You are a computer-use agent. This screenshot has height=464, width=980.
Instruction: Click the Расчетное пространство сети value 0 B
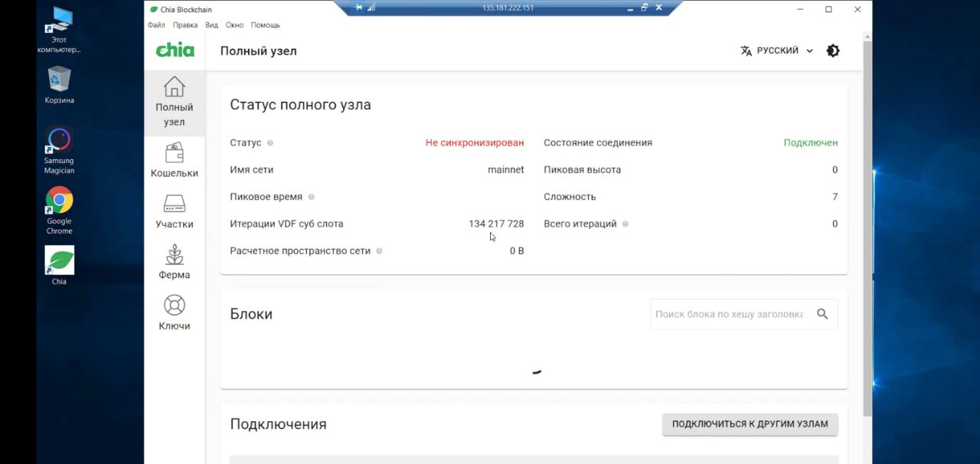[x=517, y=251]
